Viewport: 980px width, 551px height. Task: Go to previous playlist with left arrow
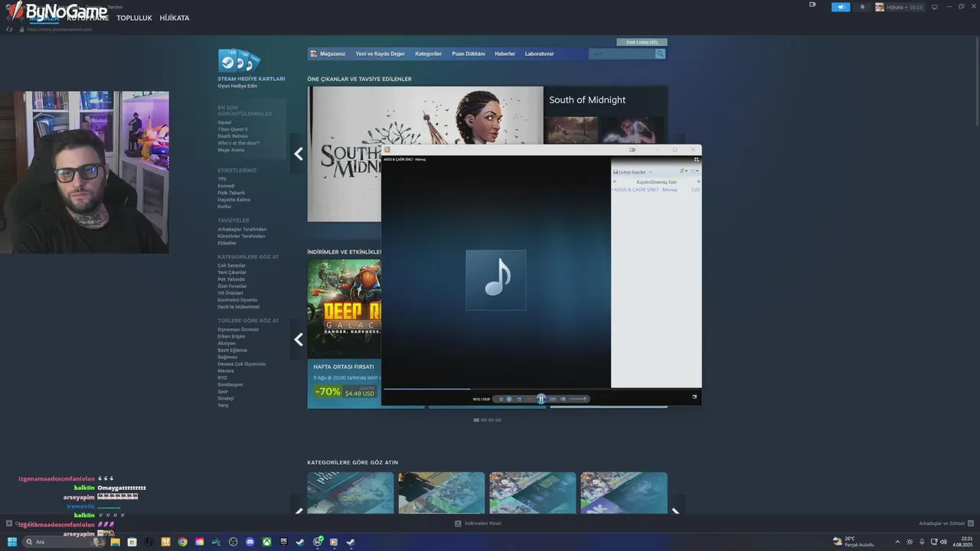click(615, 181)
